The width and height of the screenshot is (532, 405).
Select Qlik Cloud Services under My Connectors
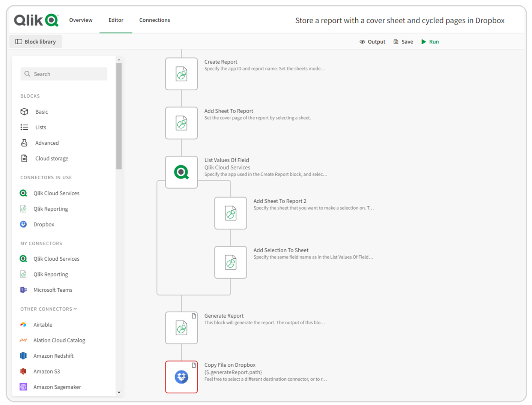[50, 259]
